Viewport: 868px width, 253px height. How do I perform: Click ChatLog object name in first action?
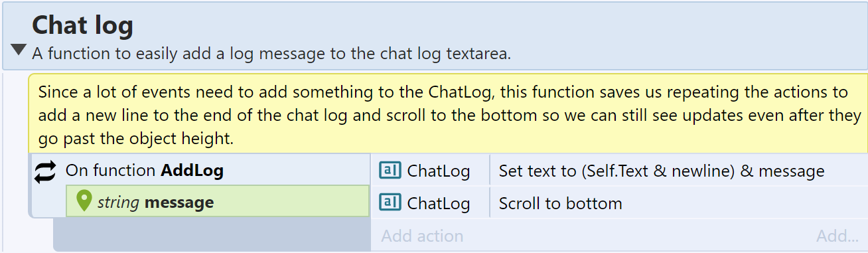(x=439, y=171)
